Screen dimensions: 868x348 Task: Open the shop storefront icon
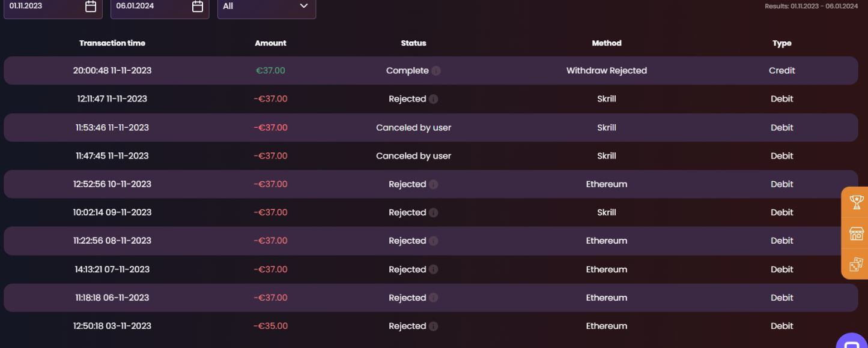856,233
